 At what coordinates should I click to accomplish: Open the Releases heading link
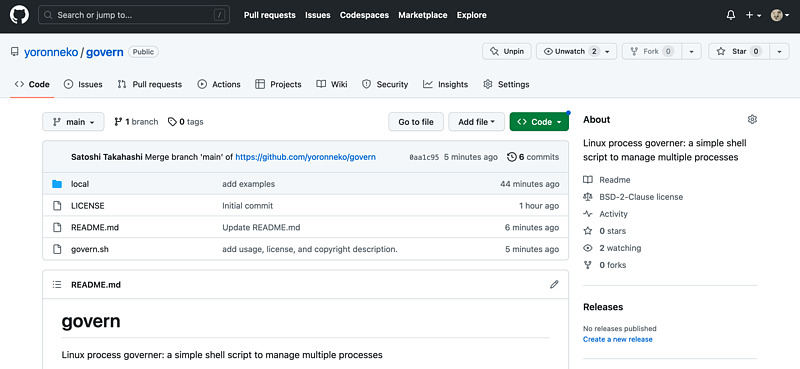(603, 307)
